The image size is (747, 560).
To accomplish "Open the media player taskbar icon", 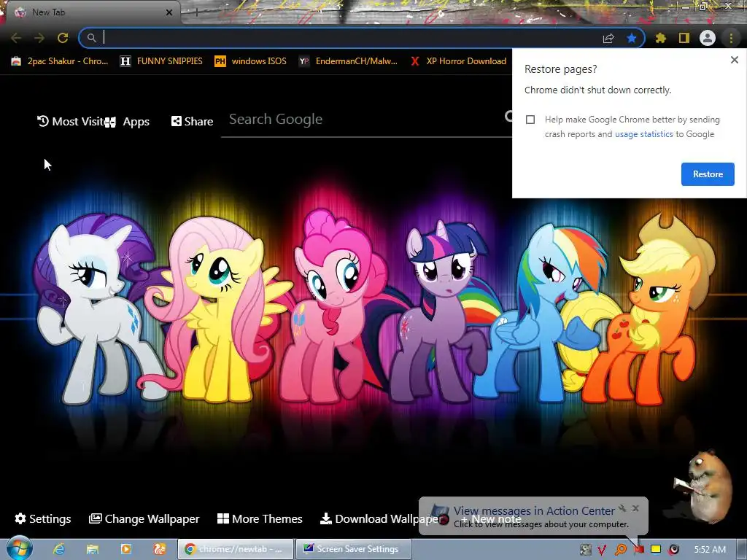I will 126,549.
